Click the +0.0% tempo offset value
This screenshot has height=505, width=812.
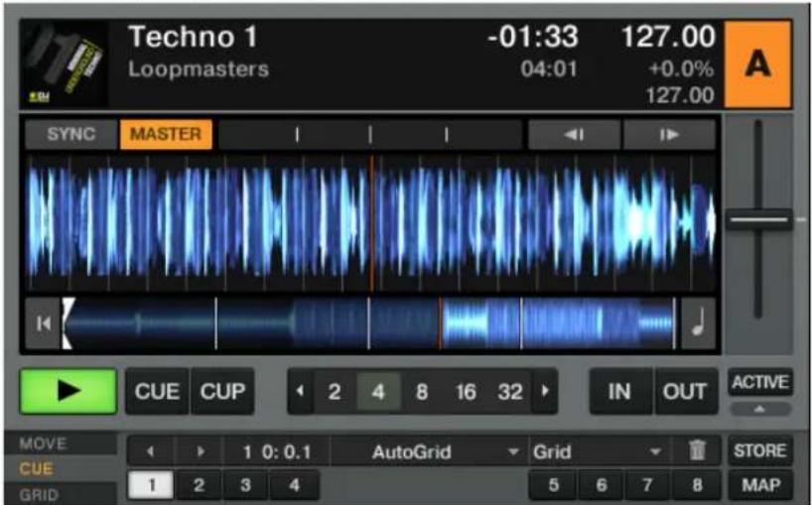pos(682,68)
